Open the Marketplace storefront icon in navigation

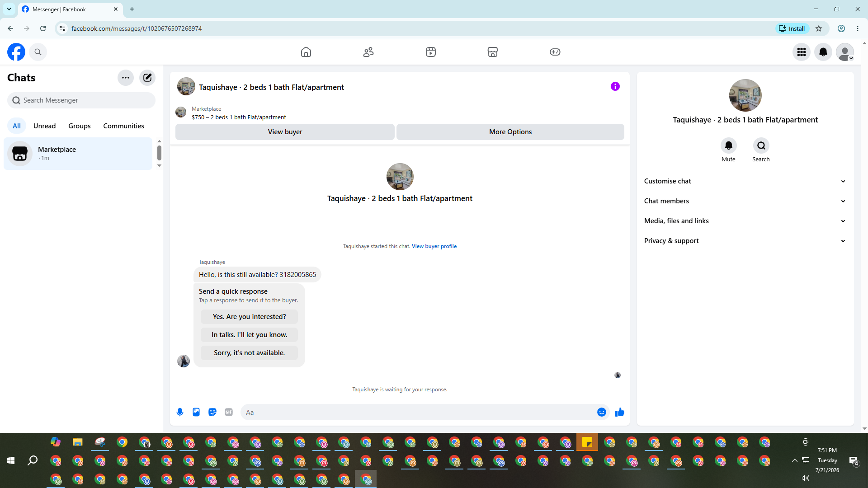tap(493, 52)
